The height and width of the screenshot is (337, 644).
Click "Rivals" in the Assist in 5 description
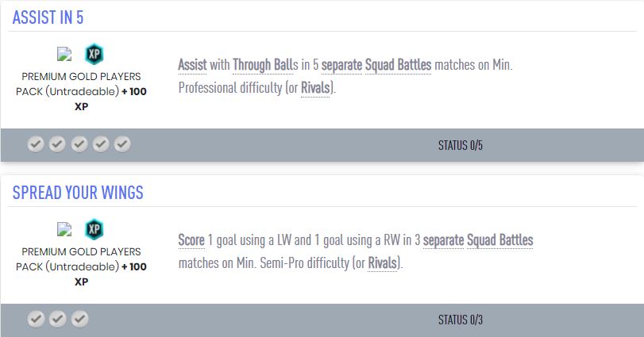pyautogui.click(x=316, y=88)
